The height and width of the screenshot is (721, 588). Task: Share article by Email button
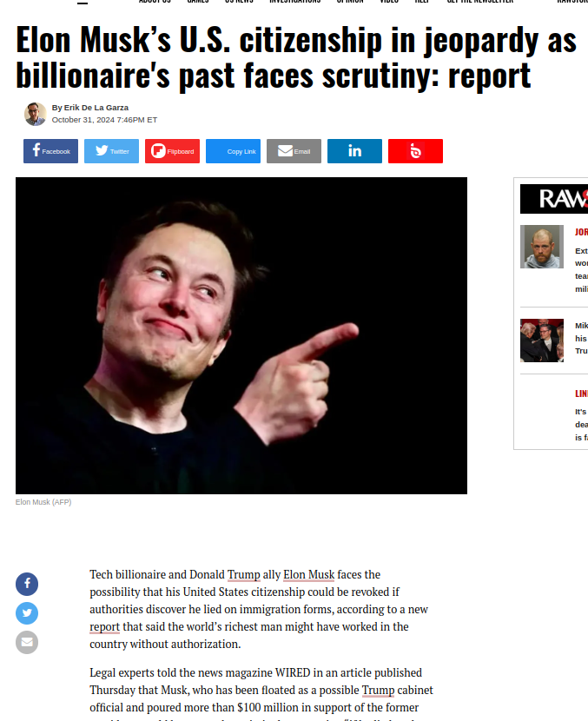coord(294,151)
